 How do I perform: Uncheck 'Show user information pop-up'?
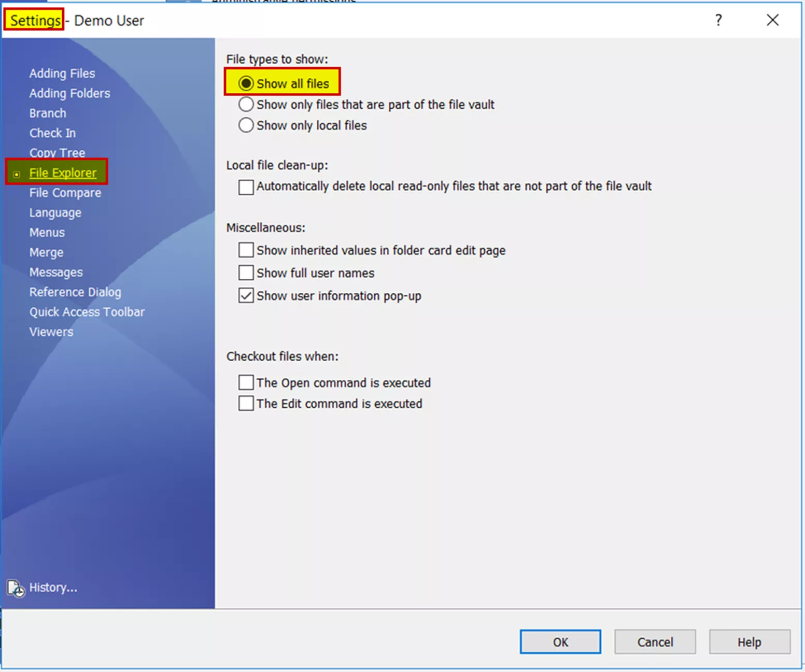246,296
